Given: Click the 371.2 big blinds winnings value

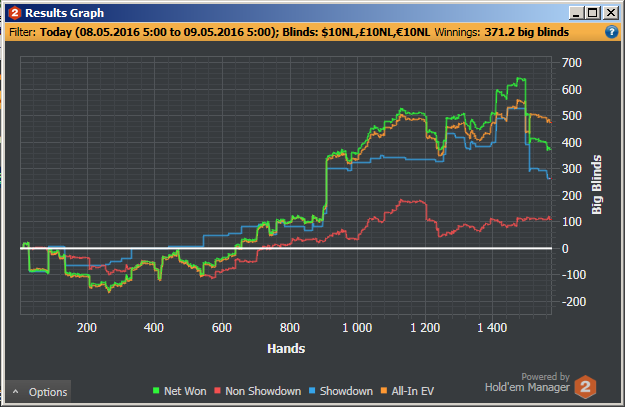Looking at the screenshot, I should 527,32.
